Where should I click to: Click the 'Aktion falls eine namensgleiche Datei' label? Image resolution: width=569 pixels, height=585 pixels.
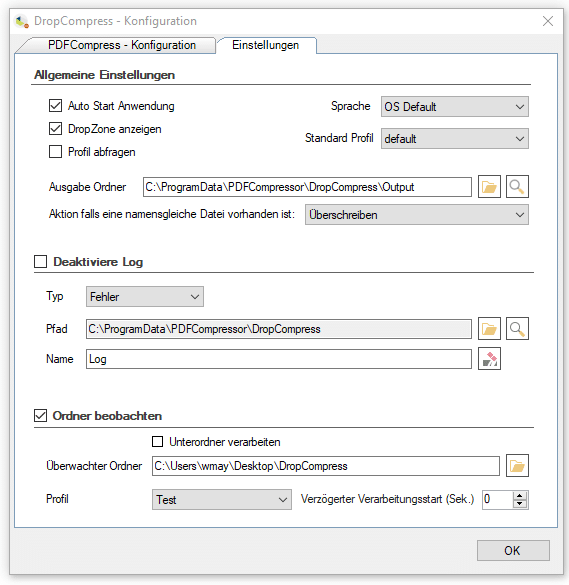click(172, 214)
